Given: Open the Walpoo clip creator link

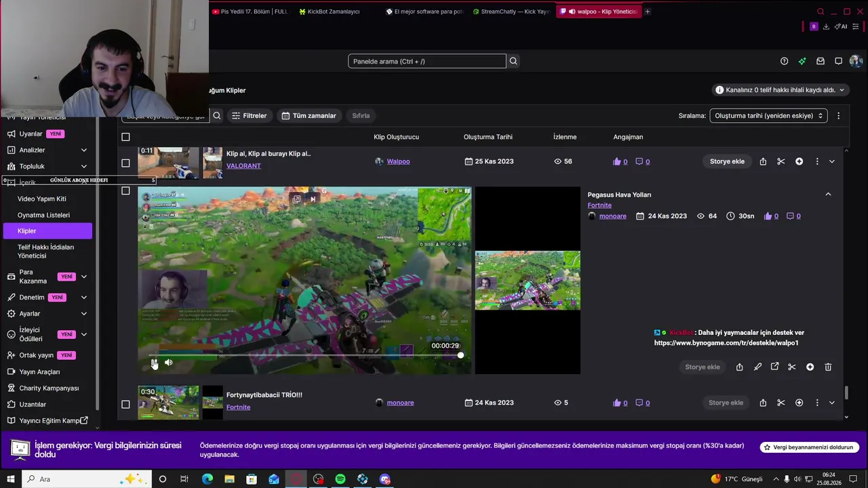Looking at the screenshot, I should point(398,161).
